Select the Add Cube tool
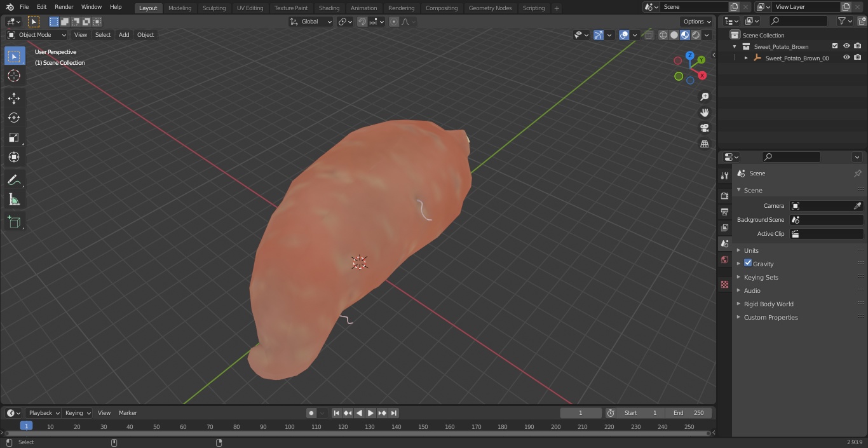The image size is (868, 448). (14, 222)
